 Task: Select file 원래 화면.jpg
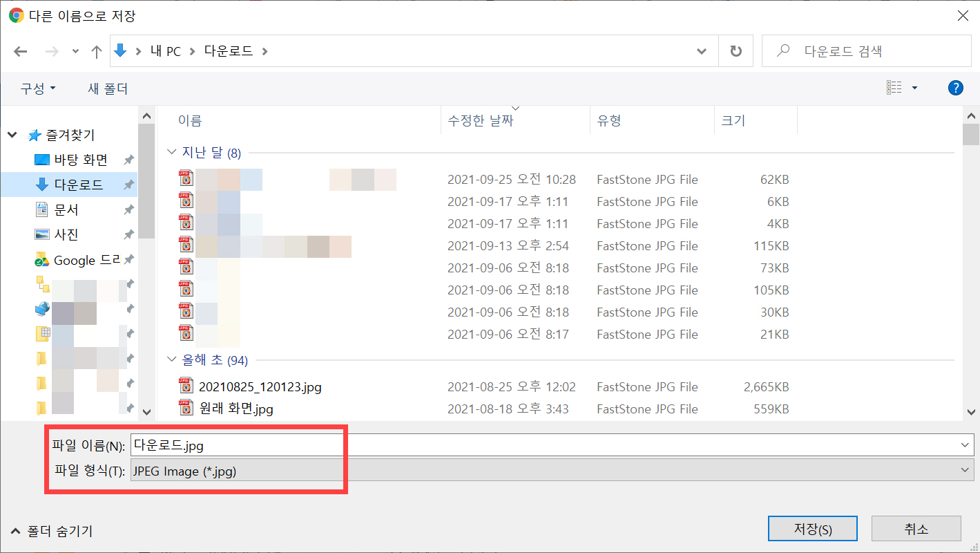pyautogui.click(x=236, y=409)
